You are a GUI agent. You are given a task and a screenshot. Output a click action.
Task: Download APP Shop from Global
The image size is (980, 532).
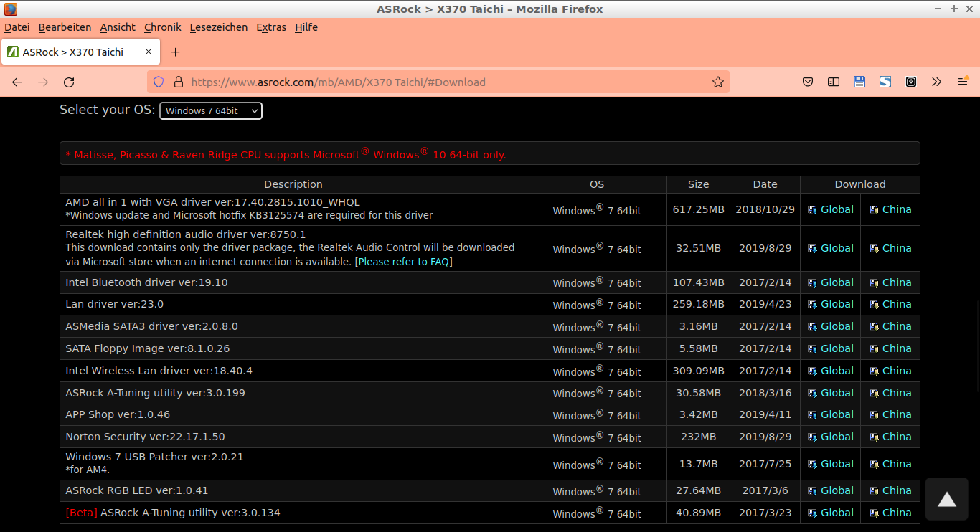point(837,414)
